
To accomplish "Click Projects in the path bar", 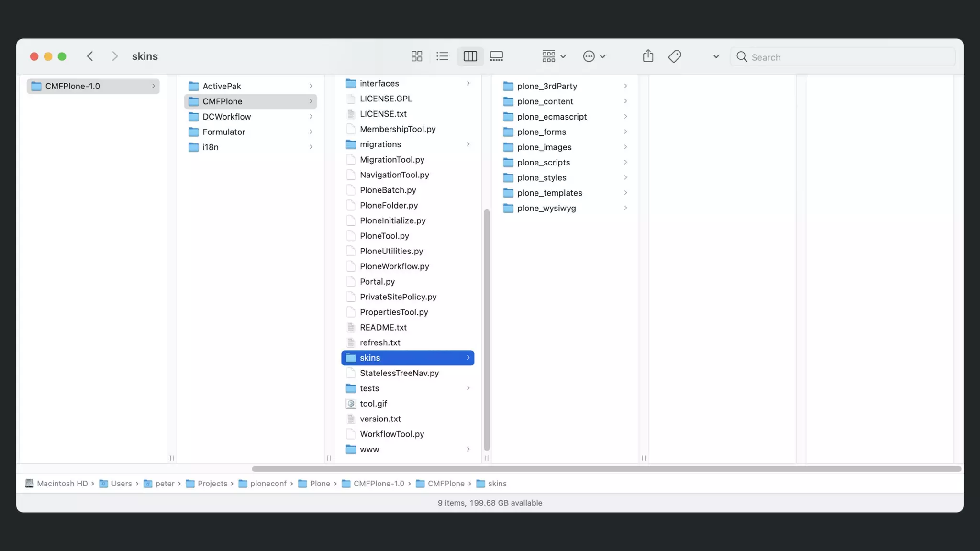I will (x=212, y=484).
